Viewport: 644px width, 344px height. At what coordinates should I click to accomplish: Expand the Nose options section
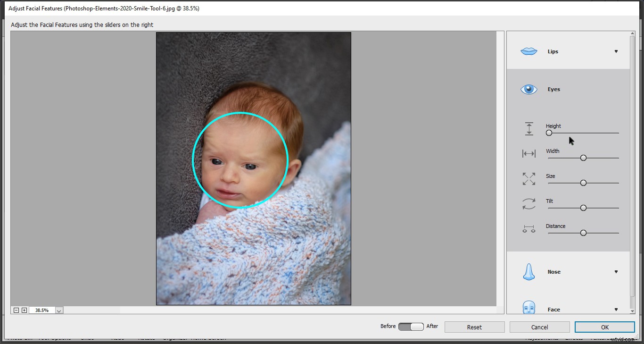[x=616, y=272]
